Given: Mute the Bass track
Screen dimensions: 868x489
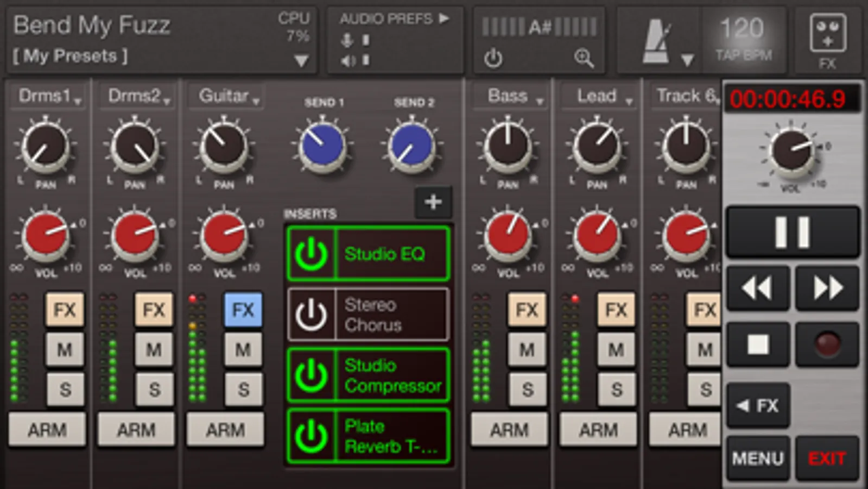Looking at the screenshot, I should [x=527, y=349].
